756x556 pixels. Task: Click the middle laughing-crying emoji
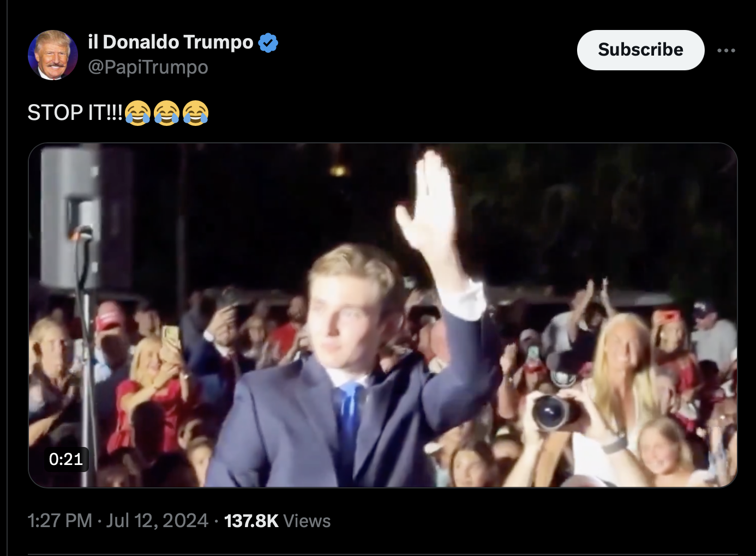pyautogui.click(x=167, y=113)
